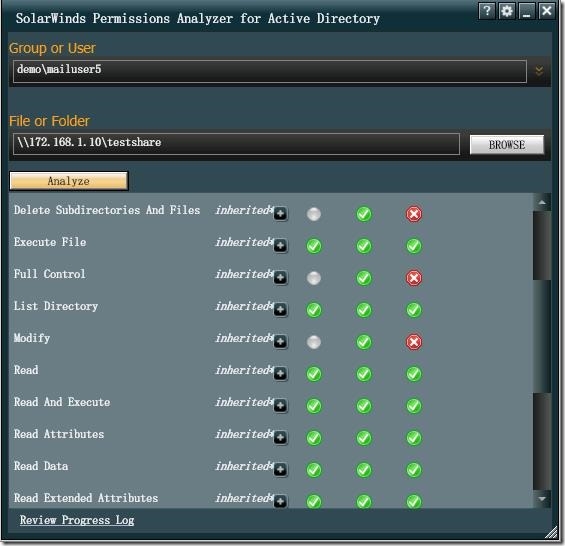Open the help question mark icon
Viewport: 565px width, 546px height.
487,11
